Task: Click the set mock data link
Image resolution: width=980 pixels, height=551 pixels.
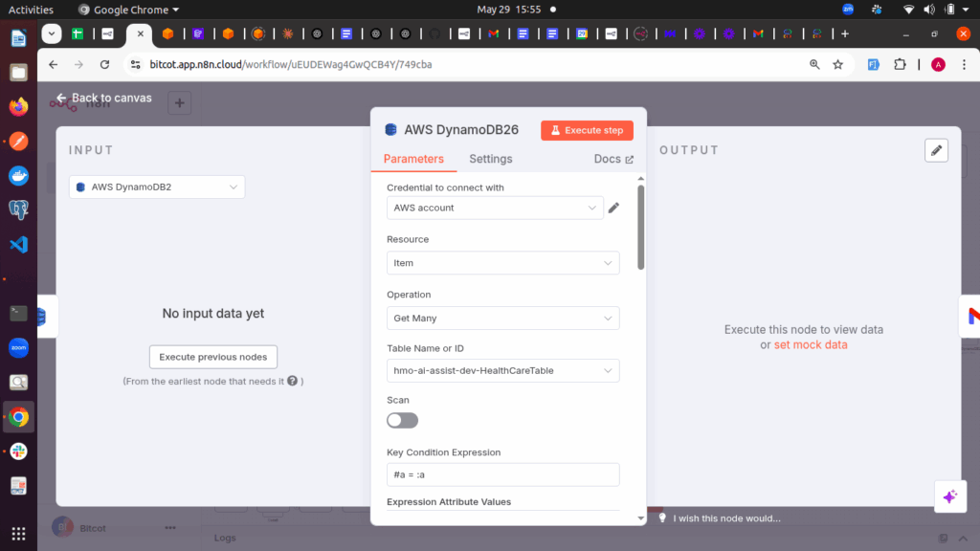Action: tap(810, 344)
